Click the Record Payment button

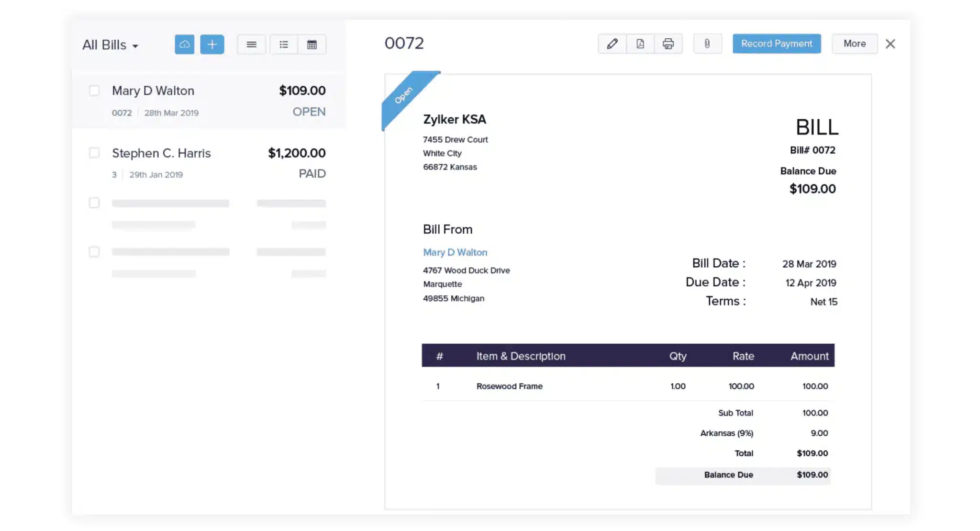pyautogui.click(x=777, y=44)
